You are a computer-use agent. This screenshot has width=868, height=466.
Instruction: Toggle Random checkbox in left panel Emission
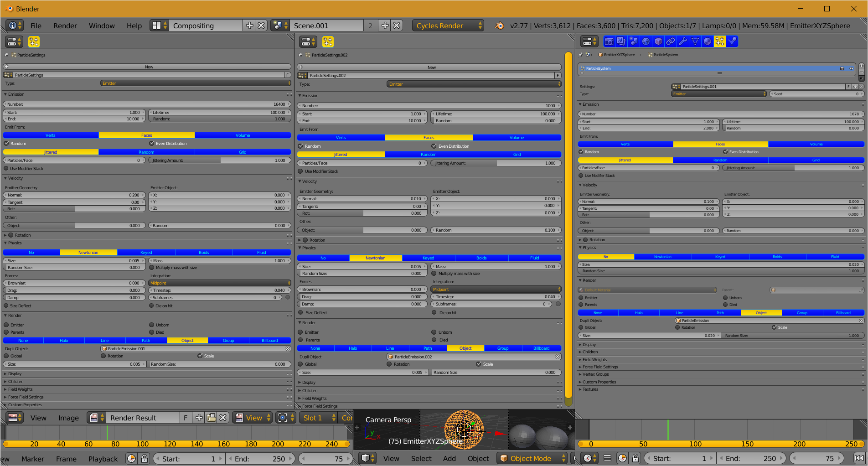pyautogui.click(x=6, y=144)
